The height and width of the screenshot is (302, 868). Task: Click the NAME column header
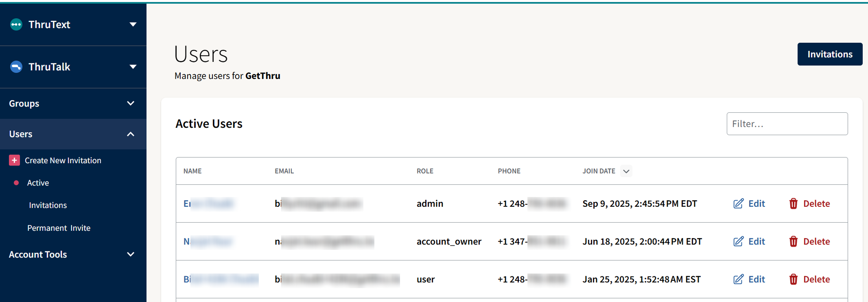pyautogui.click(x=192, y=171)
